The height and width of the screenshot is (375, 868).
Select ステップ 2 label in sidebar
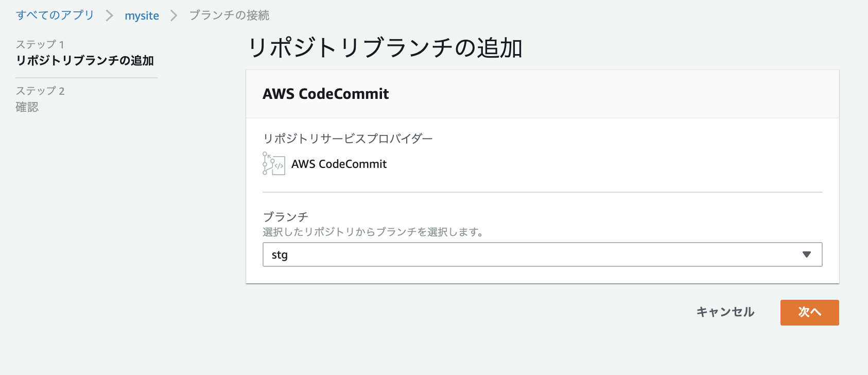[x=40, y=91]
